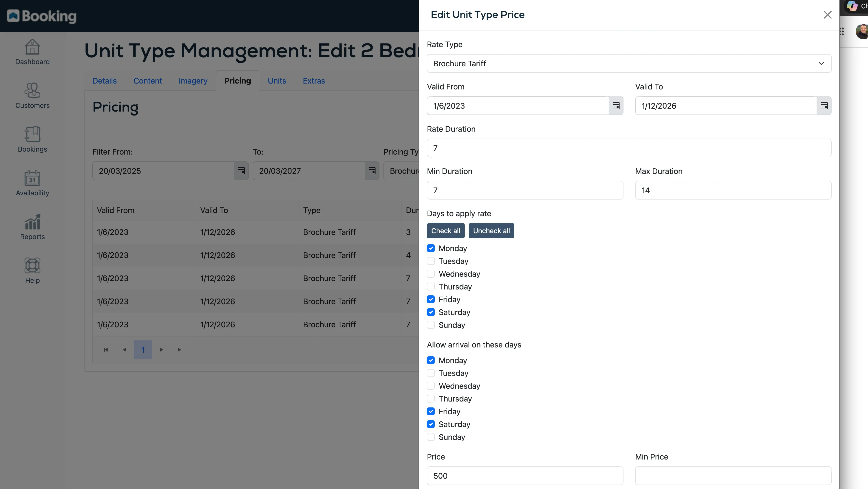Image resolution: width=868 pixels, height=489 pixels.
Task: Go to last page of pricing table
Action: pyautogui.click(x=180, y=349)
